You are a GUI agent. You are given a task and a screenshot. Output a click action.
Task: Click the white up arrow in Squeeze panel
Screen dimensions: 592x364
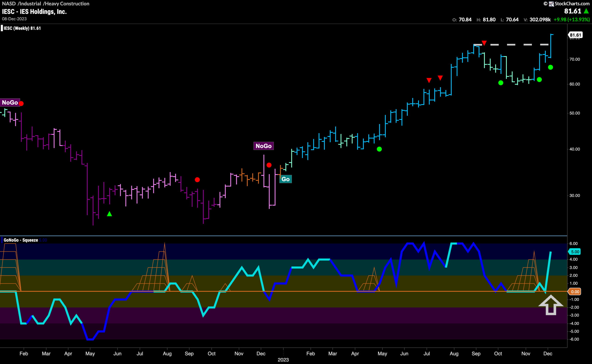pyautogui.click(x=551, y=305)
